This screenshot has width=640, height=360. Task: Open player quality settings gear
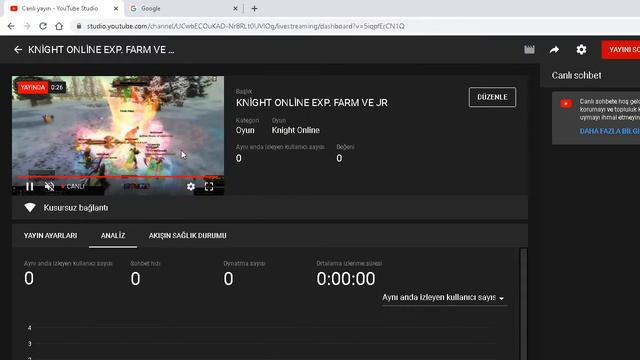pyautogui.click(x=191, y=187)
